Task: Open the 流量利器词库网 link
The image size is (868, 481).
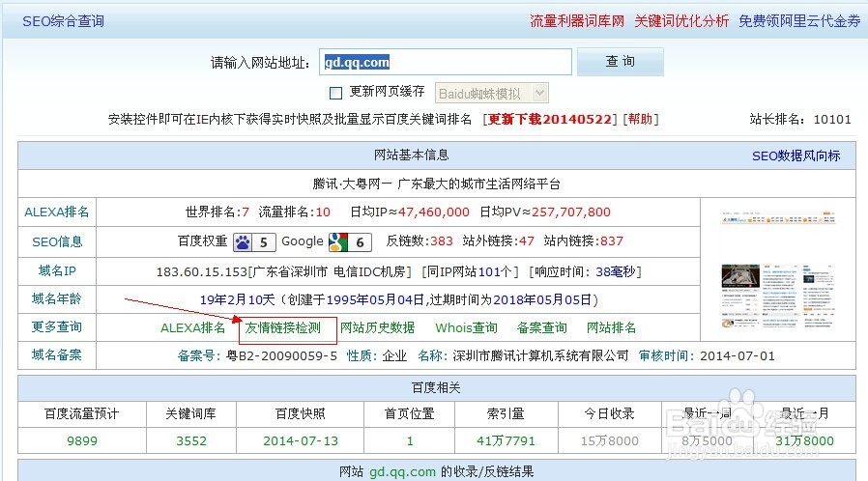Action: pos(577,21)
